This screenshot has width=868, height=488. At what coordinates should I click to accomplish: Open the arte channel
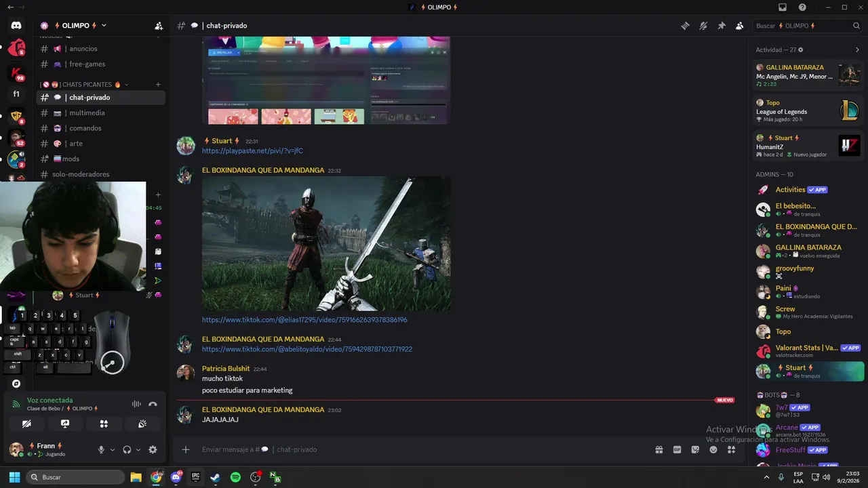click(x=101, y=144)
